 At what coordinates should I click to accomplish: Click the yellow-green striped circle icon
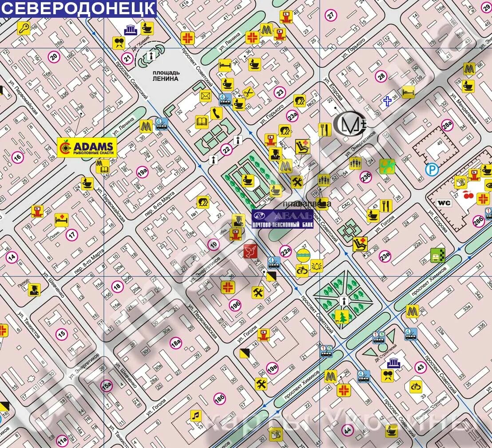pos(303,255)
